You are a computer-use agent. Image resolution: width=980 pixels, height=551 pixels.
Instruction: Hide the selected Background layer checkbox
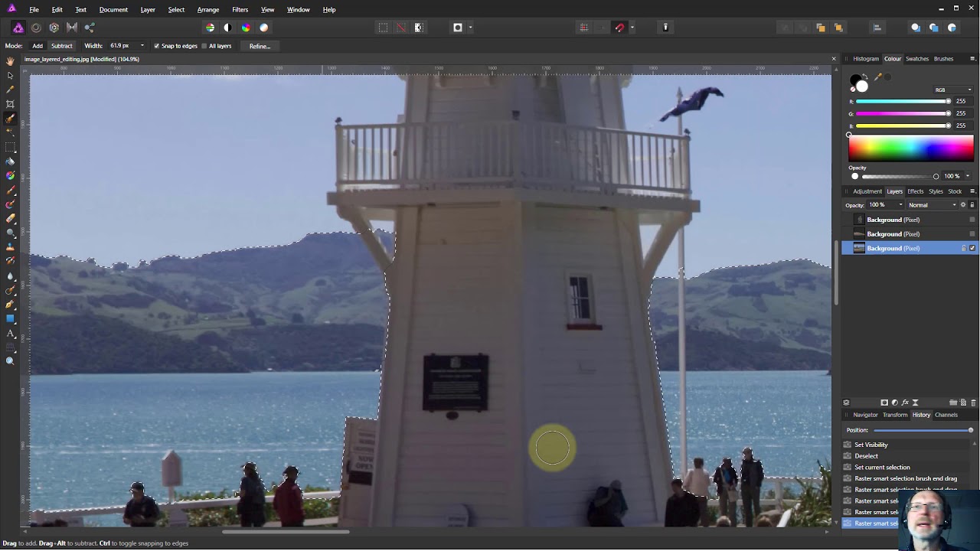click(972, 248)
